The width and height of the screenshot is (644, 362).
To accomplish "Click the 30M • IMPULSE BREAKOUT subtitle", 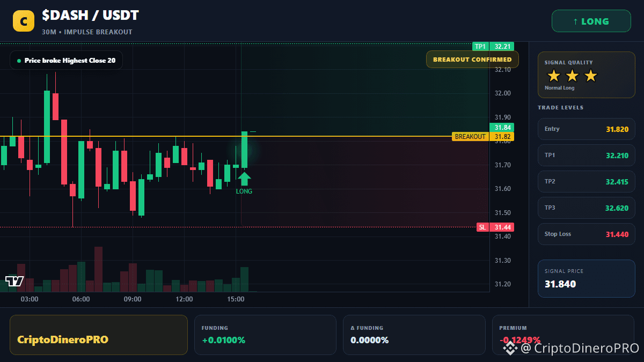I will pos(87,32).
